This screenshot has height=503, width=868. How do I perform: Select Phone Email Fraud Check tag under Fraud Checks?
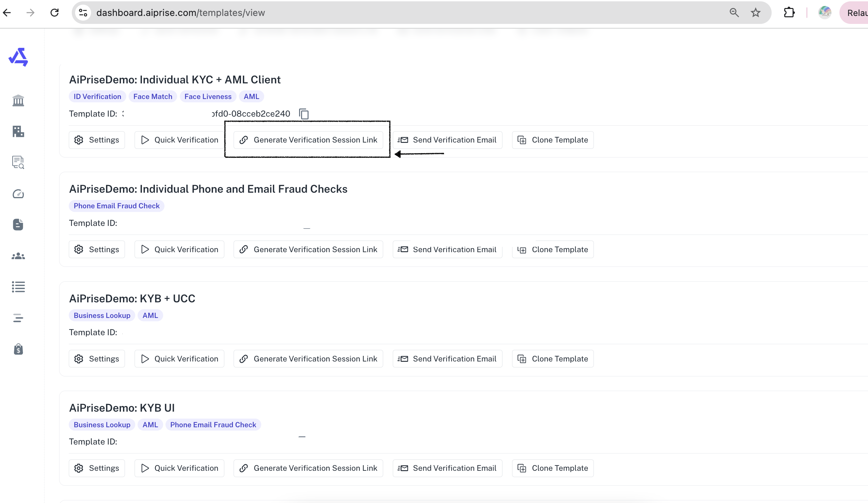(117, 206)
